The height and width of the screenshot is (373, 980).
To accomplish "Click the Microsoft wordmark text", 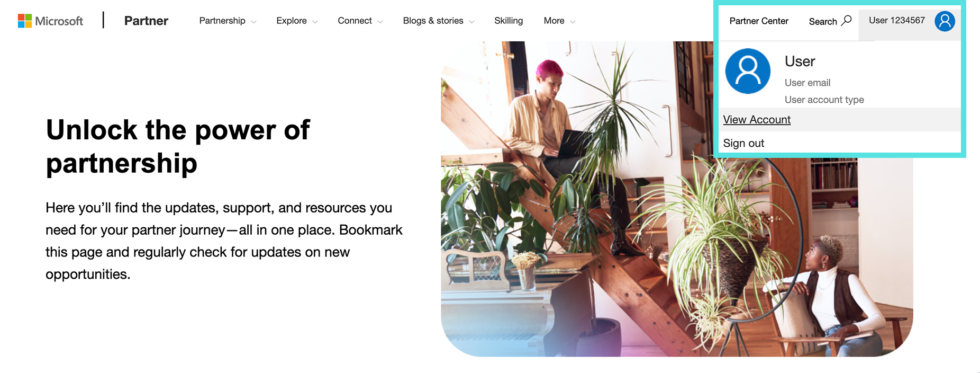I will [59, 21].
